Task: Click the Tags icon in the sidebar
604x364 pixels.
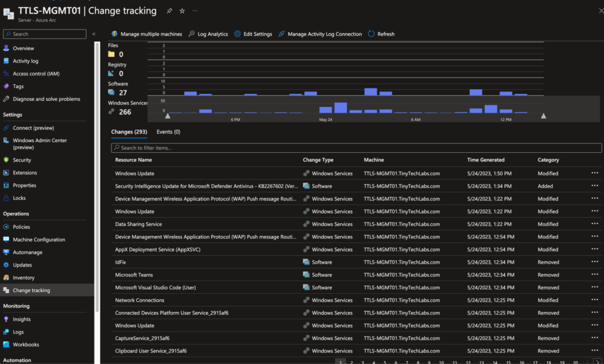Action: click(6, 86)
